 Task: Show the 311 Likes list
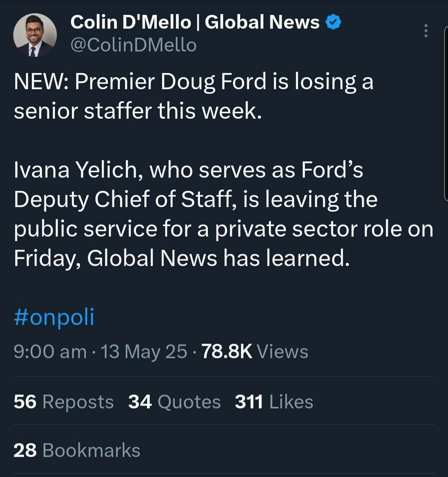274,402
